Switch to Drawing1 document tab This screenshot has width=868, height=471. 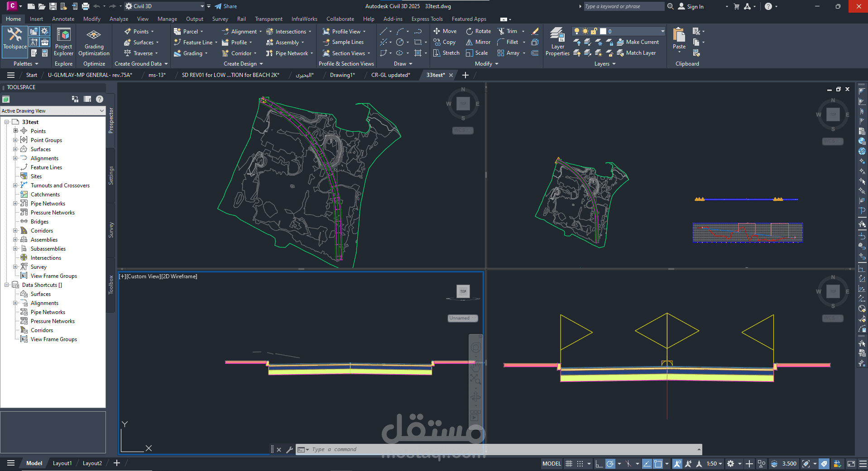[x=342, y=75]
